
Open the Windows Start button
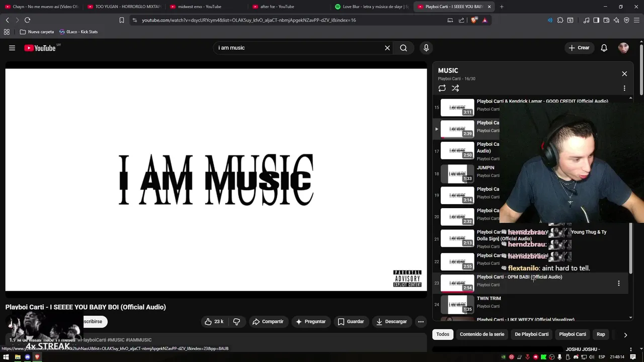(6, 357)
